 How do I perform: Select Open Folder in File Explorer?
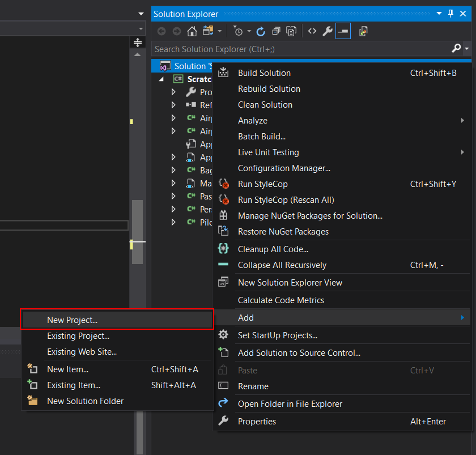pos(342,403)
